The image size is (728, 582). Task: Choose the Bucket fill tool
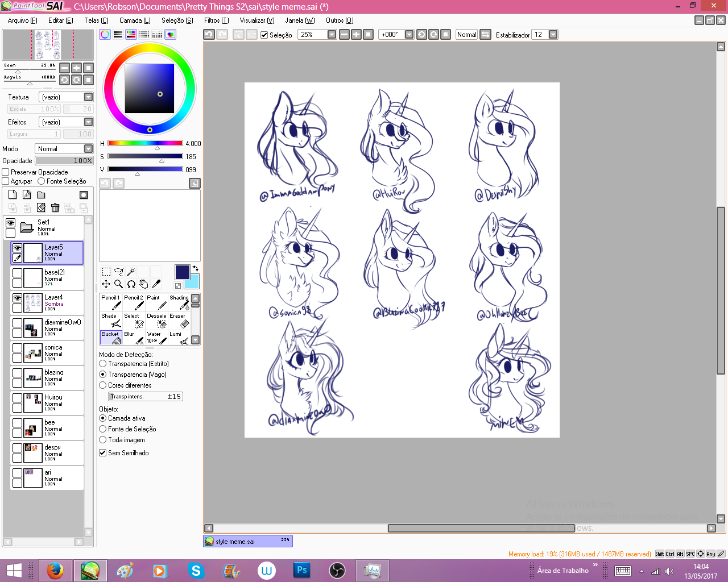click(111, 338)
